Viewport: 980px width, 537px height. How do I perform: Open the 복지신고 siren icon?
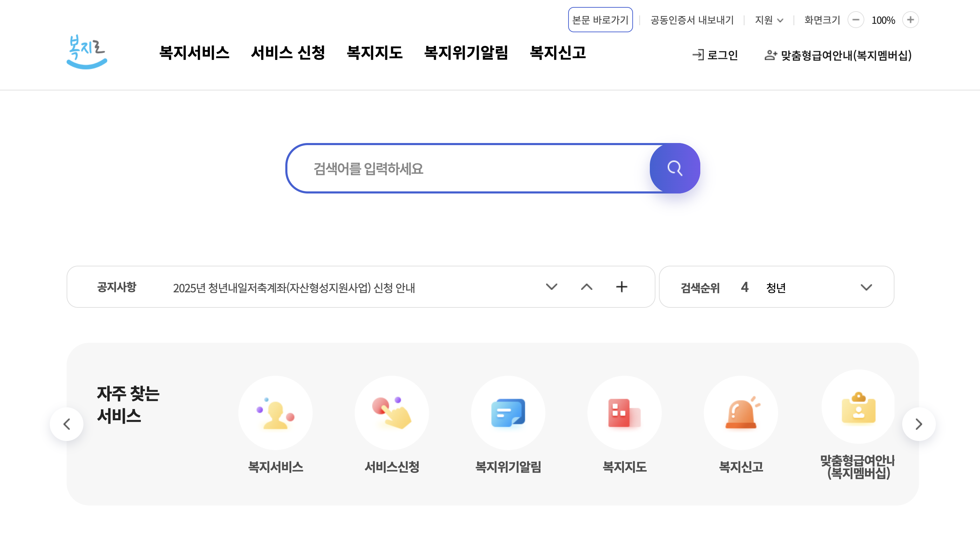[x=741, y=413]
